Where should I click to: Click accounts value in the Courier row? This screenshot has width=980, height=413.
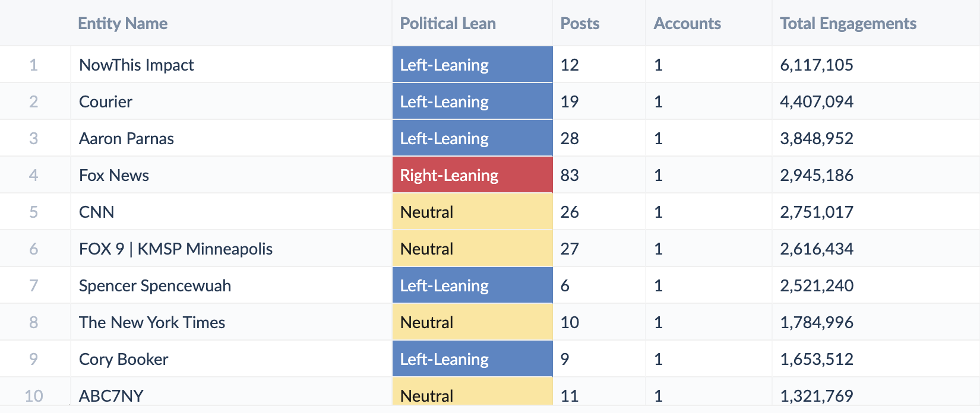click(x=658, y=102)
